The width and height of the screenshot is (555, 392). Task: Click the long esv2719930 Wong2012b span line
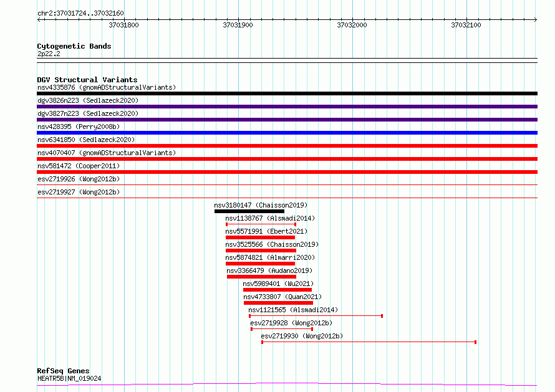coord(369,342)
